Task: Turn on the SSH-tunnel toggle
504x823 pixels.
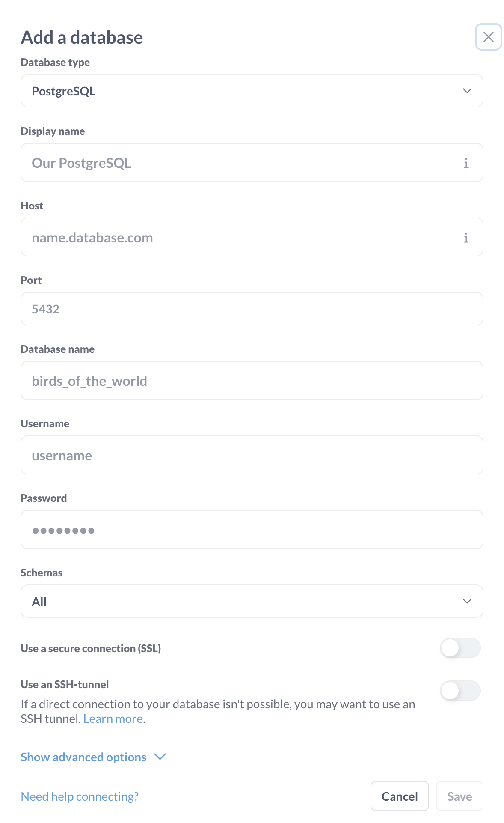Action: coord(460,691)
